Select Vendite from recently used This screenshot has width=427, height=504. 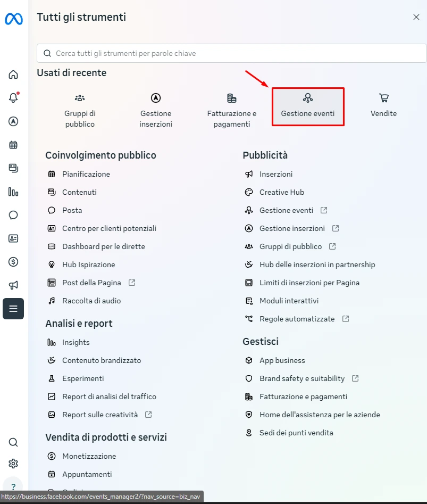tap(383, 105)
